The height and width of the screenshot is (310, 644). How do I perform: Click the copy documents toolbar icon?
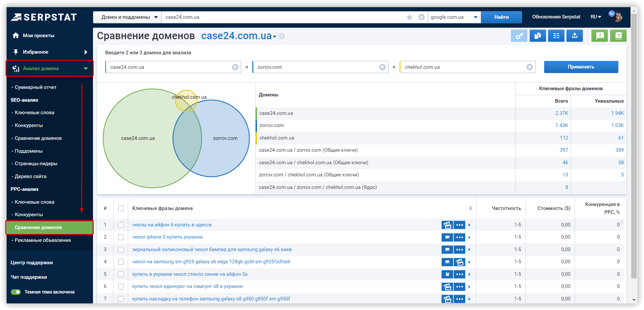[538, 36]
